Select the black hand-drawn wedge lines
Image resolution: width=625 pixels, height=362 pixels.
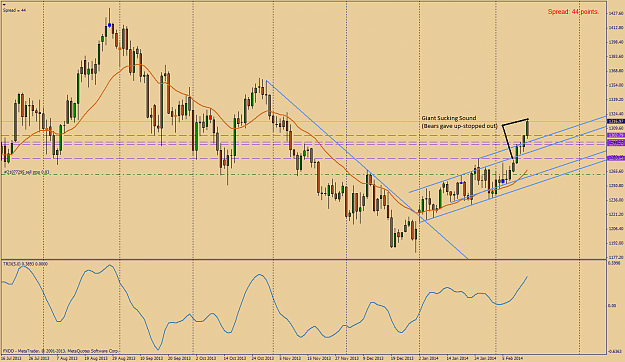point(515,139)
